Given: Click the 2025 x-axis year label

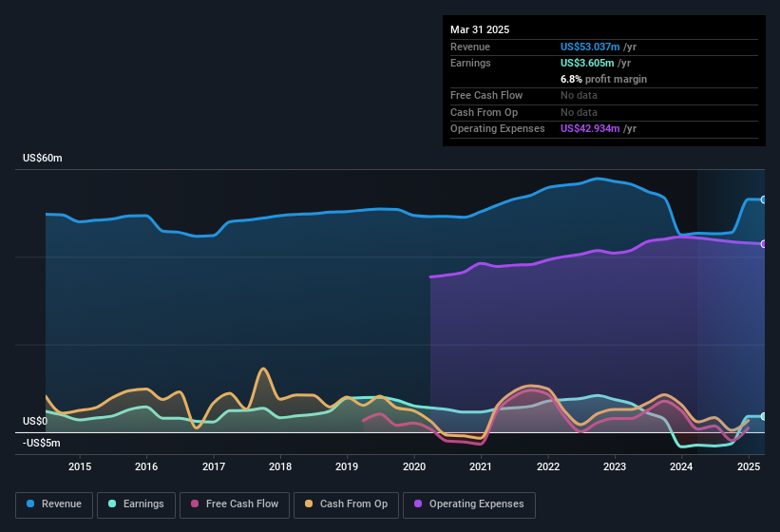Looking at the screenshot, I should [749, 466].
